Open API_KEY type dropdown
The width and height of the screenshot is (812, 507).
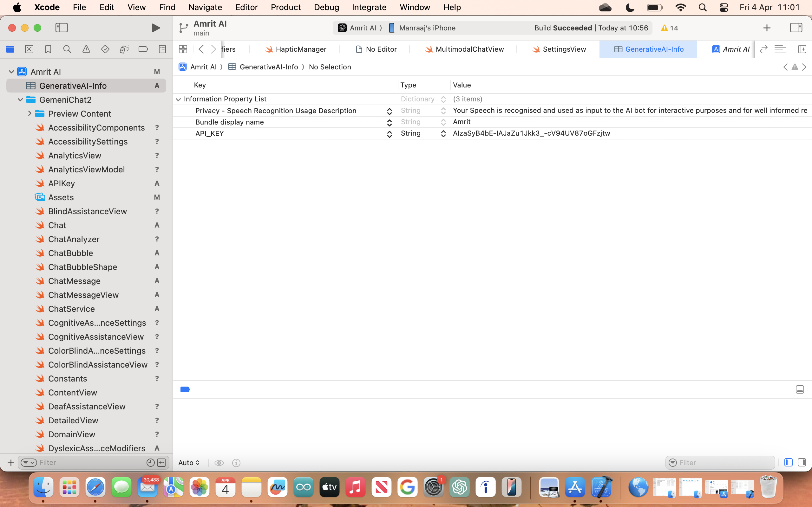(443, 133)
